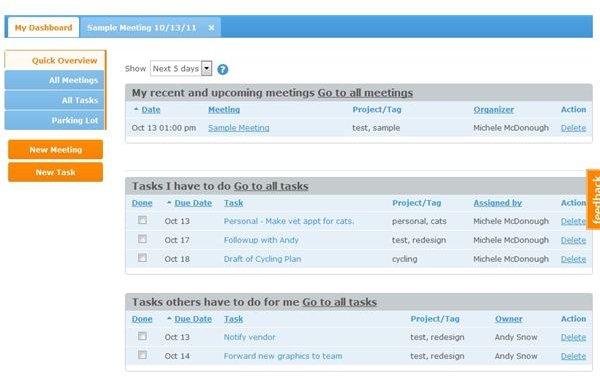Sort meetings by Organizer
600x377 pixels.
(494, 109)
